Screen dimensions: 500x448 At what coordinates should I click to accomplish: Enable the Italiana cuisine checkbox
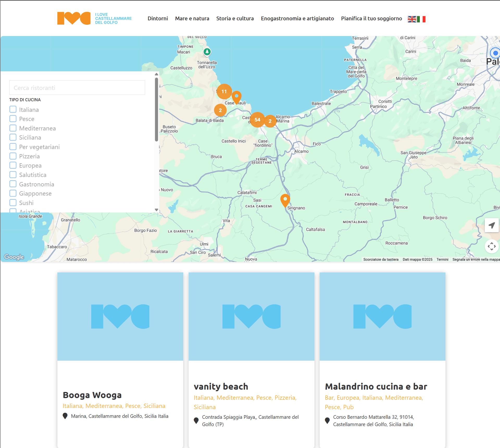13,109
